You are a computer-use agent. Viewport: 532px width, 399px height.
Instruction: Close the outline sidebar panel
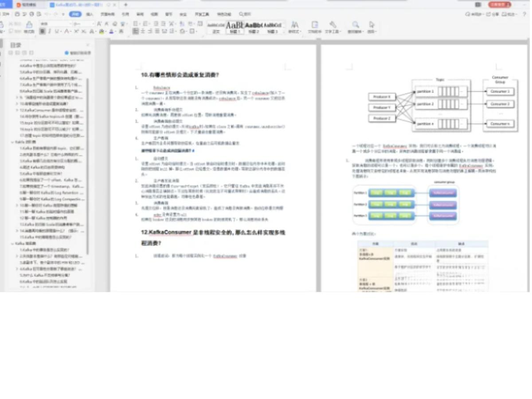click(x=87, y=45)
